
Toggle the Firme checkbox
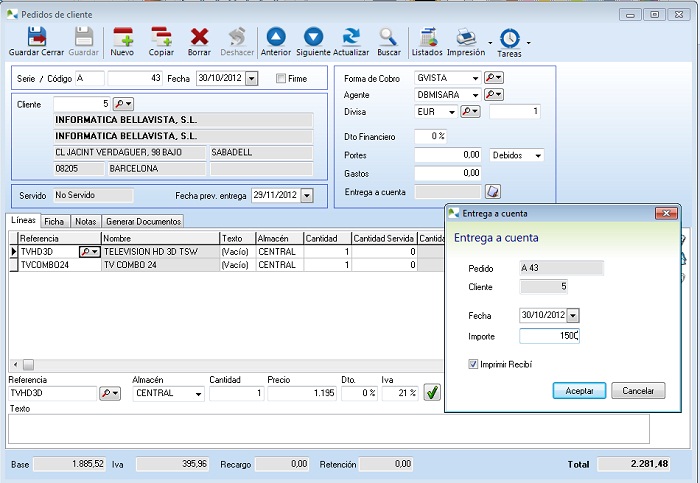(281, 78)
